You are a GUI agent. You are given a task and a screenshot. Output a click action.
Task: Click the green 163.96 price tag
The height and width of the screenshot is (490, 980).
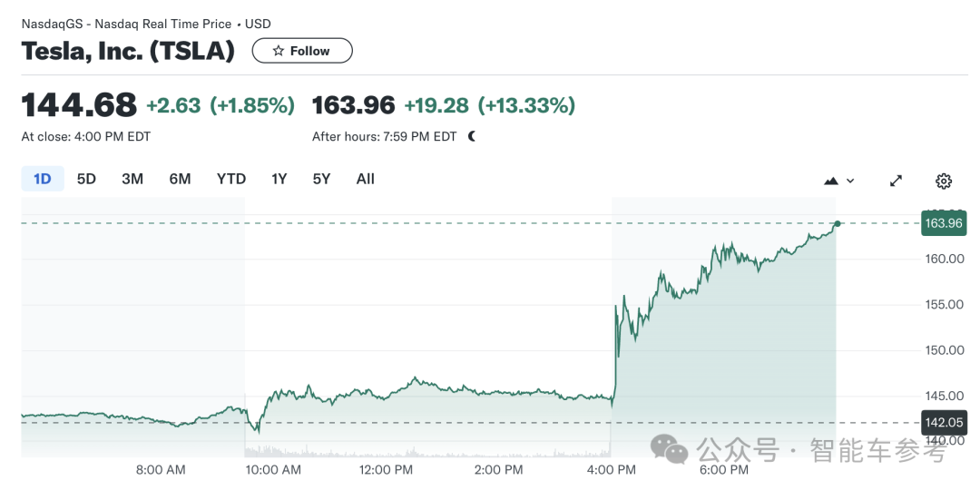pyautogui.click(x=944, y=223)
